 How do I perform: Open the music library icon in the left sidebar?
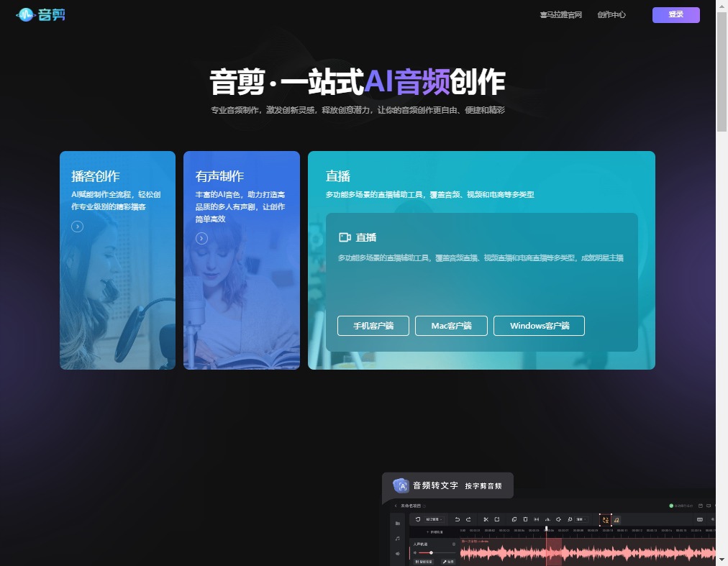[398, 538]
